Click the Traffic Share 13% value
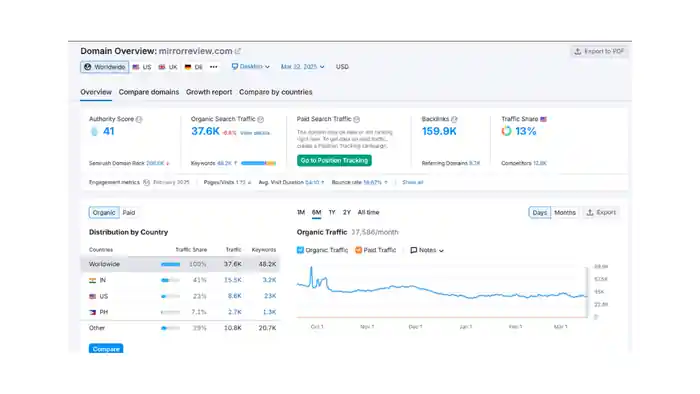The image size is (700, 394). click(525, 131)
